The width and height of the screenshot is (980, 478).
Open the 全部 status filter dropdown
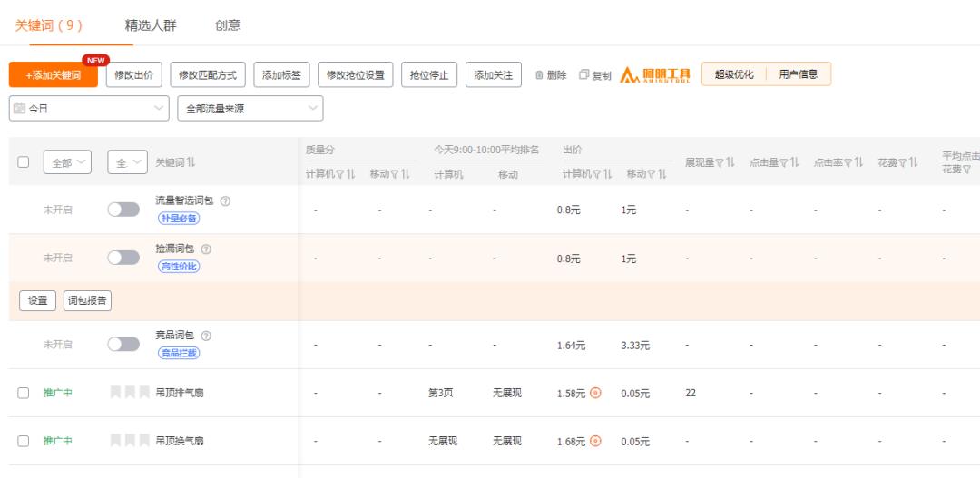click(69, 163)
